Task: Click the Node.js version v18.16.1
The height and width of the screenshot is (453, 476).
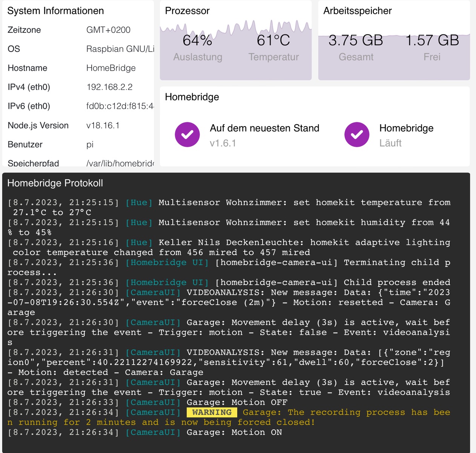Action: tap(103, 125)
